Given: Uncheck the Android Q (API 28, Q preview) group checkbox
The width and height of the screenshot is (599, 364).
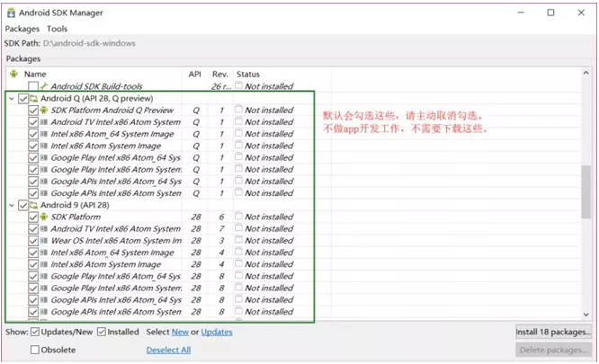Looking at the screenshot, I should (23, 99).
